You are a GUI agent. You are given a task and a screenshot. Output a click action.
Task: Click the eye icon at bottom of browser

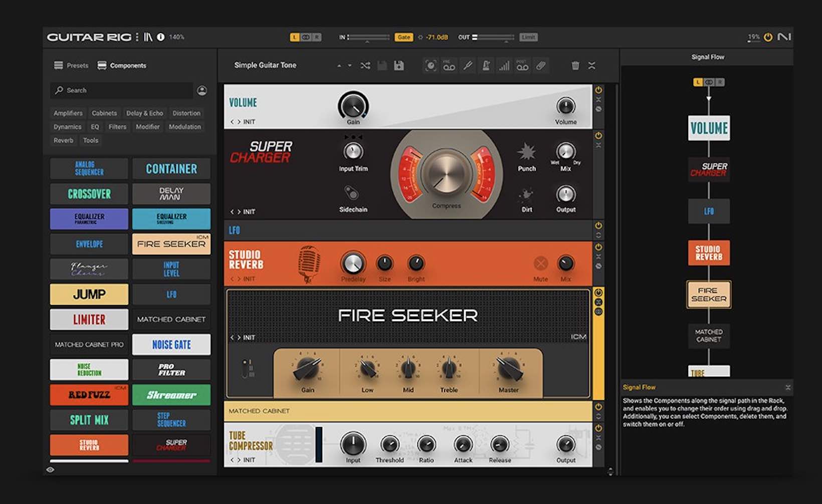coord(50,470)
